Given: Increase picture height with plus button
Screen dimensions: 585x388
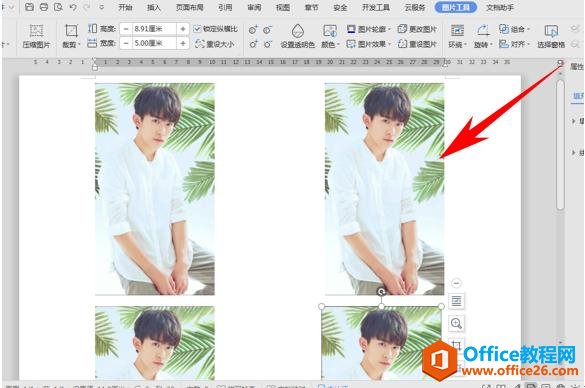Looking at the screenshot, I should coord(183,29).
